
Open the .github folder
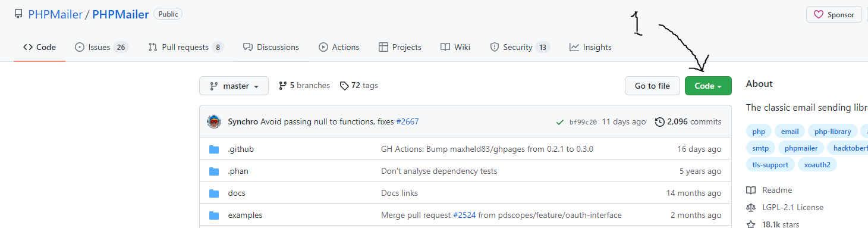point(241,149)
